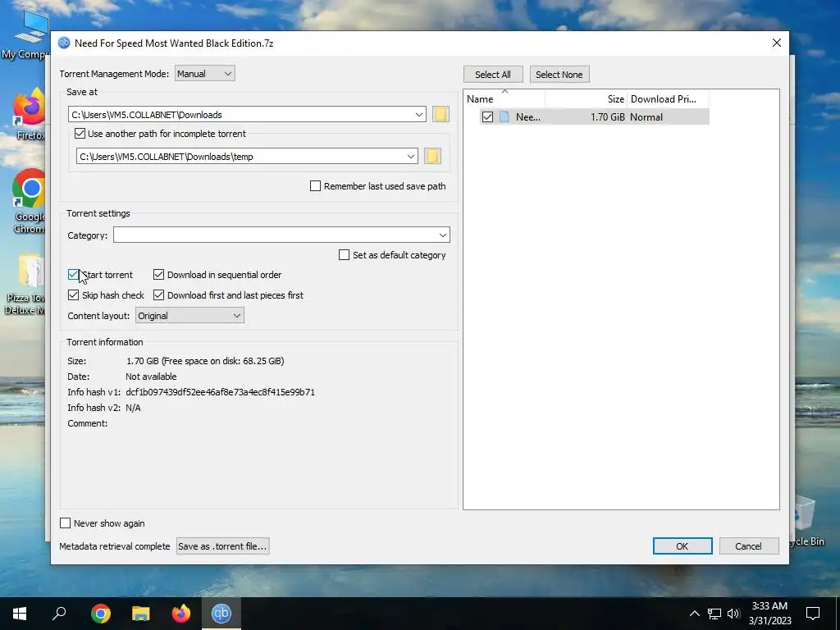Image resolution: width=840 pixels, height=630 pixels.
Task: Toggle the Skip hash check option
Action: [73, 295]
